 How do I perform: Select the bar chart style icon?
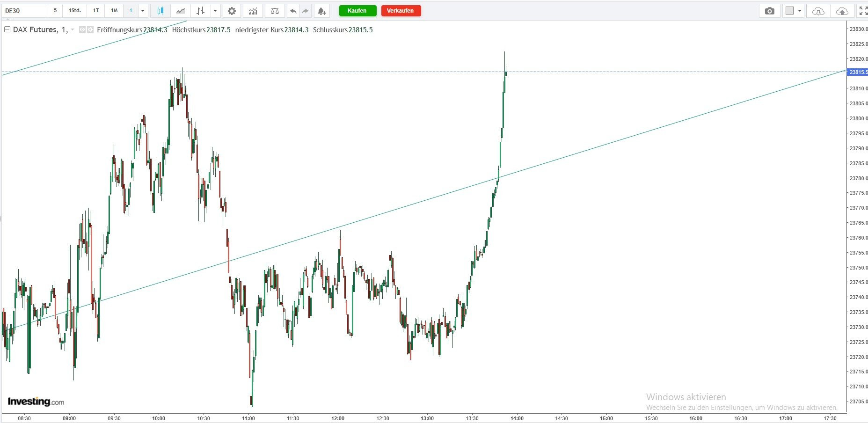coord(200,11)
